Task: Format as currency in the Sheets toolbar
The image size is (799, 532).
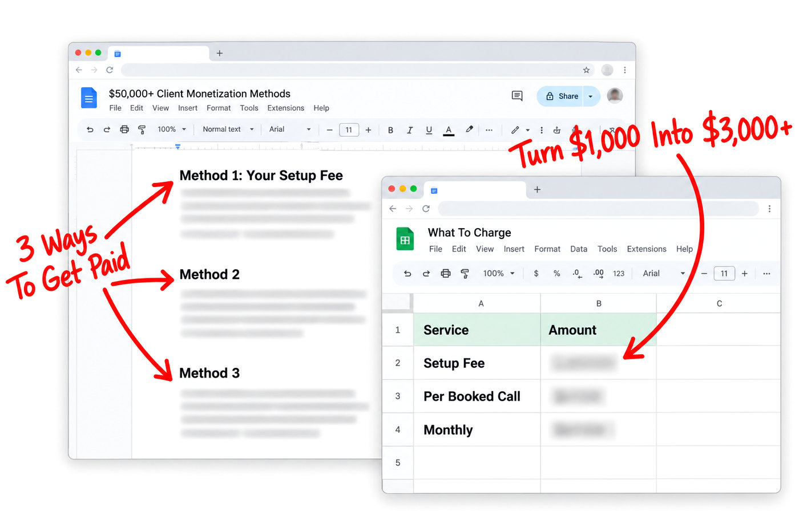Action: [536, 274]
